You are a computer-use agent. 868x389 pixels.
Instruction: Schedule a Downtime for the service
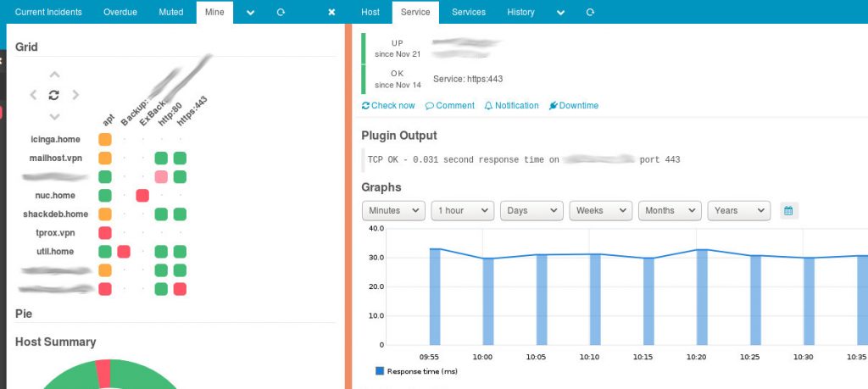coord(574,105)
